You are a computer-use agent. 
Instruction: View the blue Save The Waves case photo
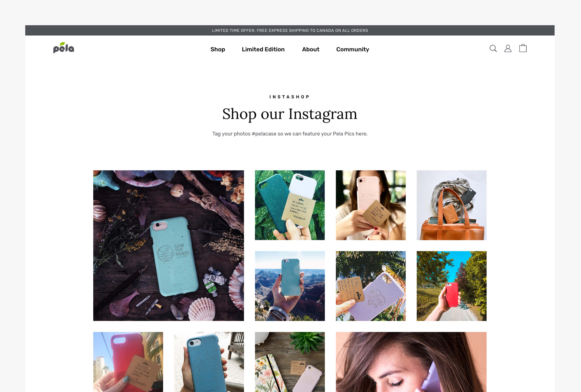pyautogui.click(x=209, y=362)
